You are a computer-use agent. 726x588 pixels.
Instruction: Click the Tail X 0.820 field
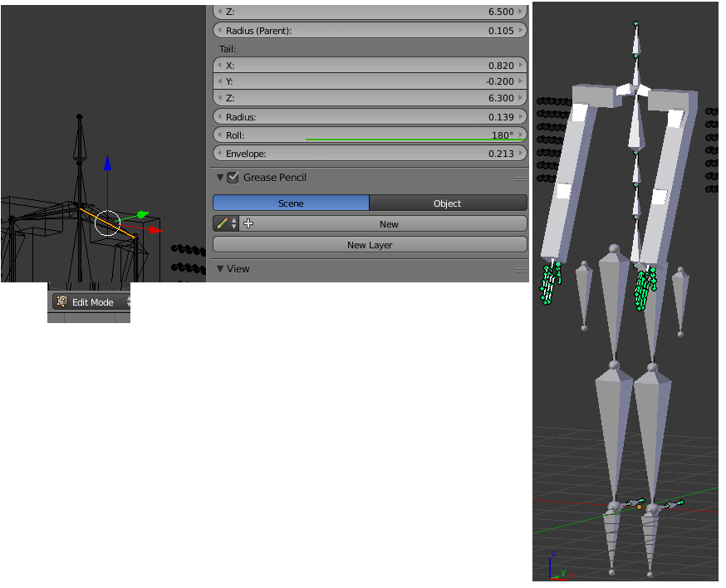pyautogui.click(x=370, y=66)
